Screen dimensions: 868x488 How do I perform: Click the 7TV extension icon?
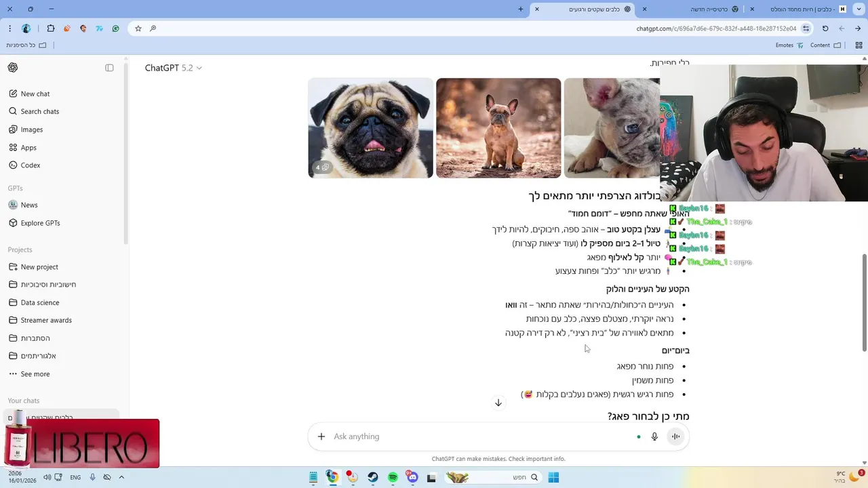pyautogui.click(x=100, y=28)
